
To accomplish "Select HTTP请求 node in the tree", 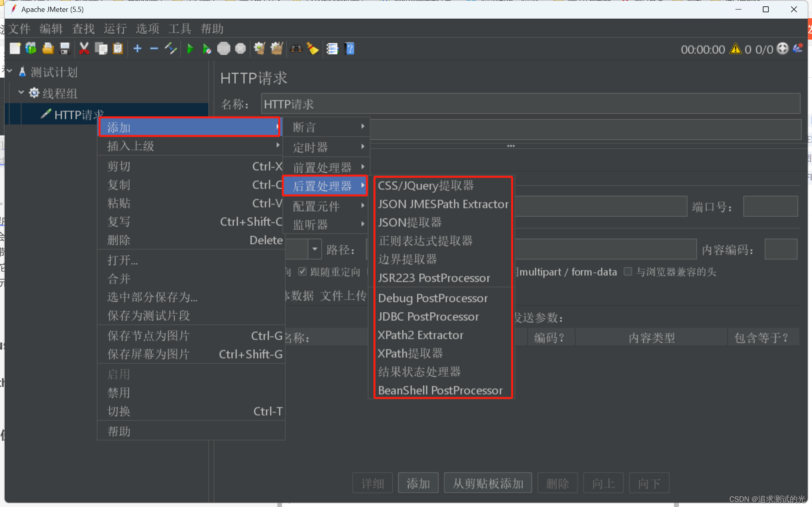I will 79,115.
